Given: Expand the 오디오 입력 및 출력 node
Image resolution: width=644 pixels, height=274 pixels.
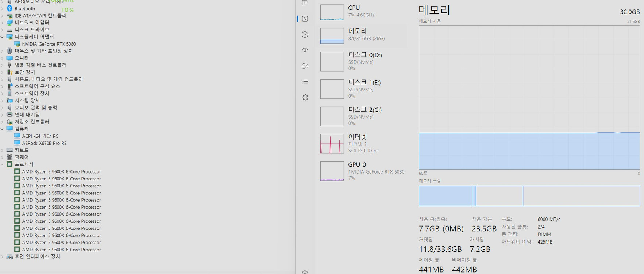Looking at the screenshot, I should [2, 107].
